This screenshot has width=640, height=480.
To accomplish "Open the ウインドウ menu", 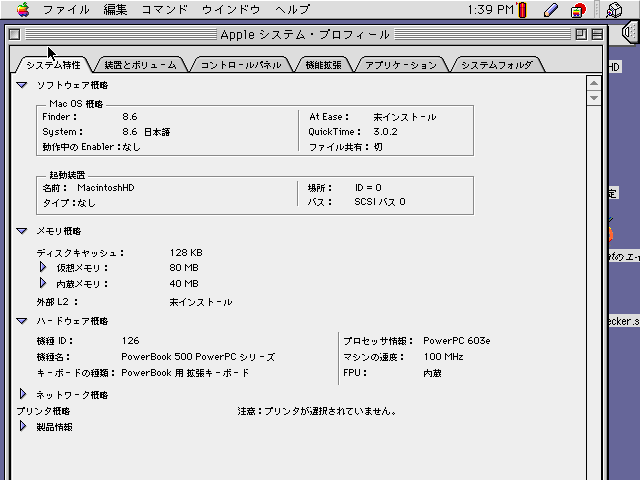I will point(231,9).
